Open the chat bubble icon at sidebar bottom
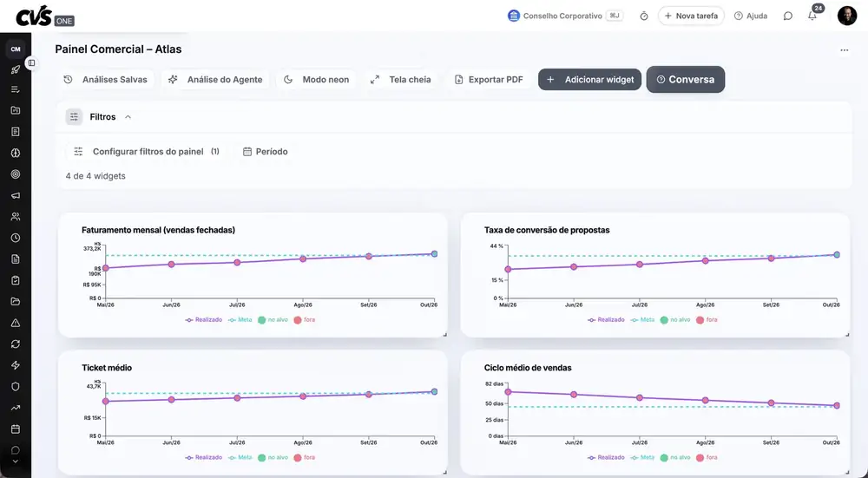Image resolution: width=868 pixels, height=478 pixels. tap(16, 450)
